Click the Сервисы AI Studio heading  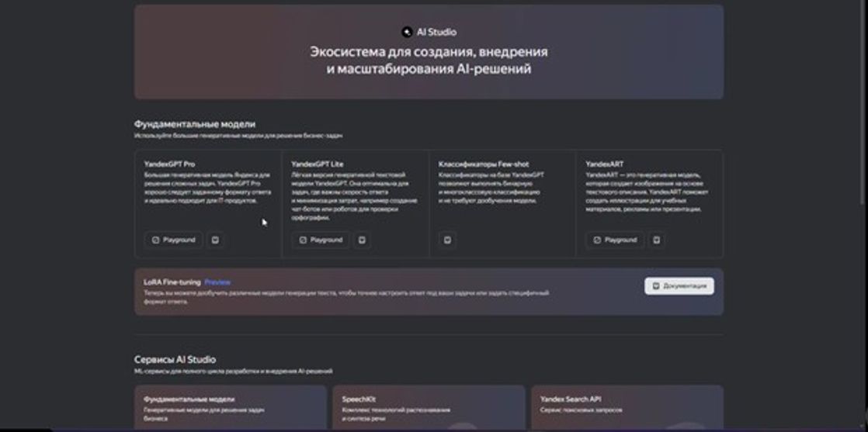click(175, 360)
